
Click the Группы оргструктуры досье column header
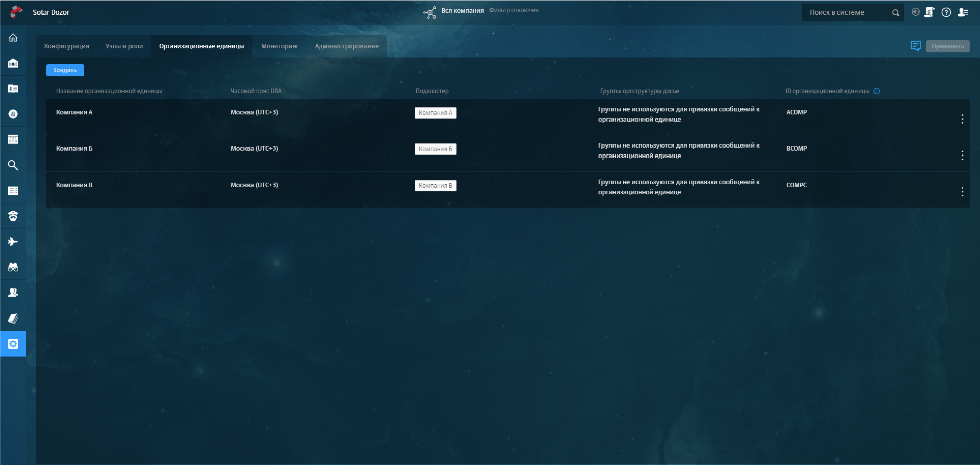click(x=640, y=91)
